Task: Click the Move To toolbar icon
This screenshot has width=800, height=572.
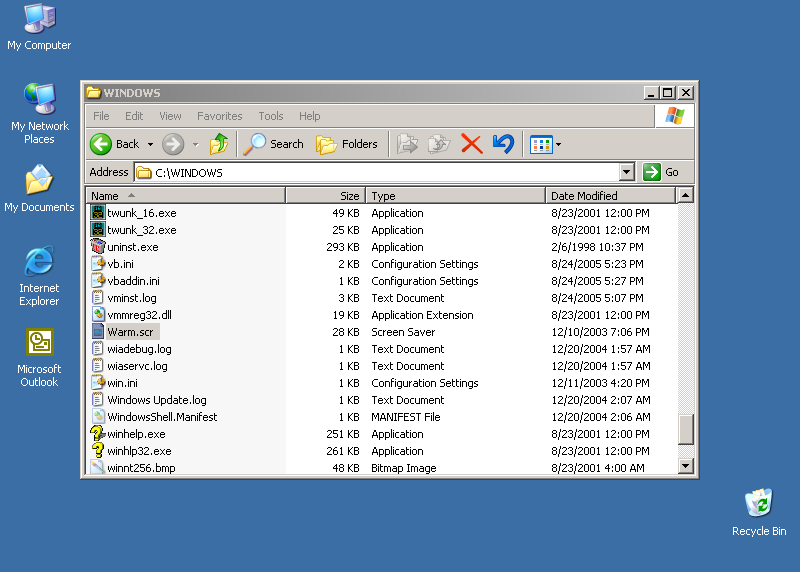Action: click(x=408, y=144)
